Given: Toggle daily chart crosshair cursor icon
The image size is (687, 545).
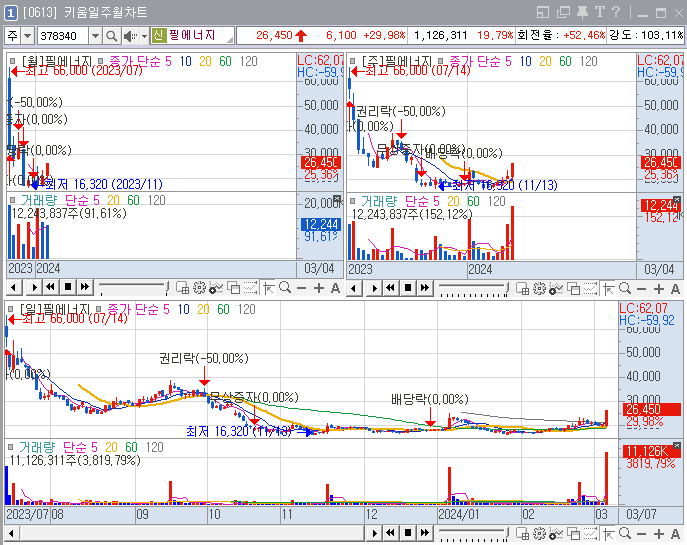Looking at the screenshot, I should pyautogui.click(x=608, y=533).
